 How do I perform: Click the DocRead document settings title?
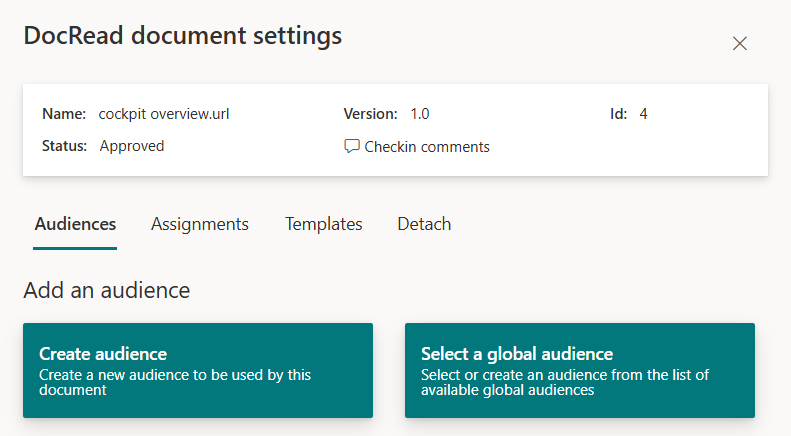click(x=183, y=36)
